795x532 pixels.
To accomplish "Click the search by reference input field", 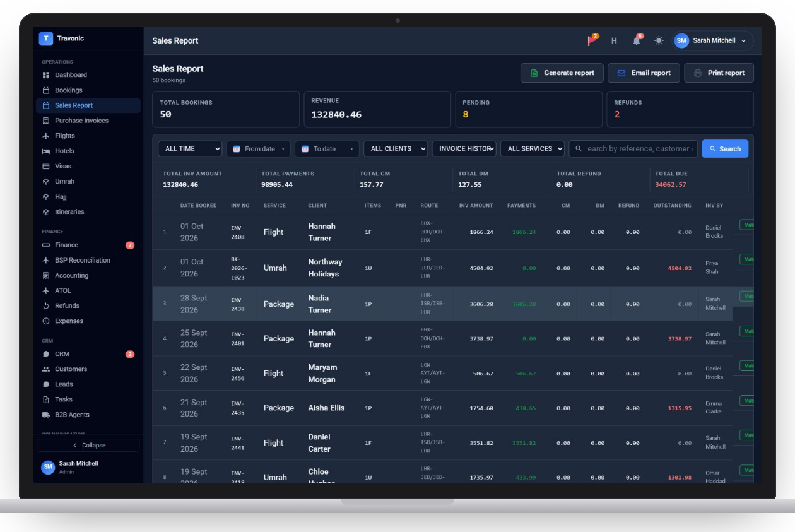I will [x=633, y=148].
